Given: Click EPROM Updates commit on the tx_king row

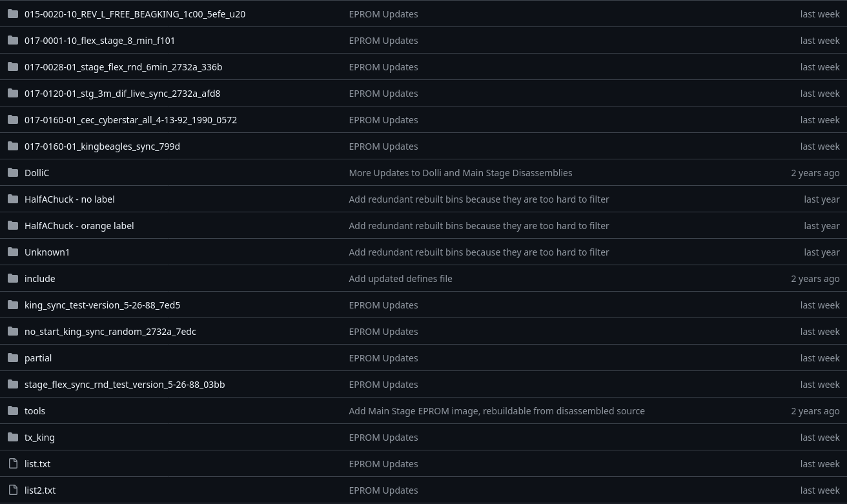Looking at the screenshot, I should click(383, 438).
